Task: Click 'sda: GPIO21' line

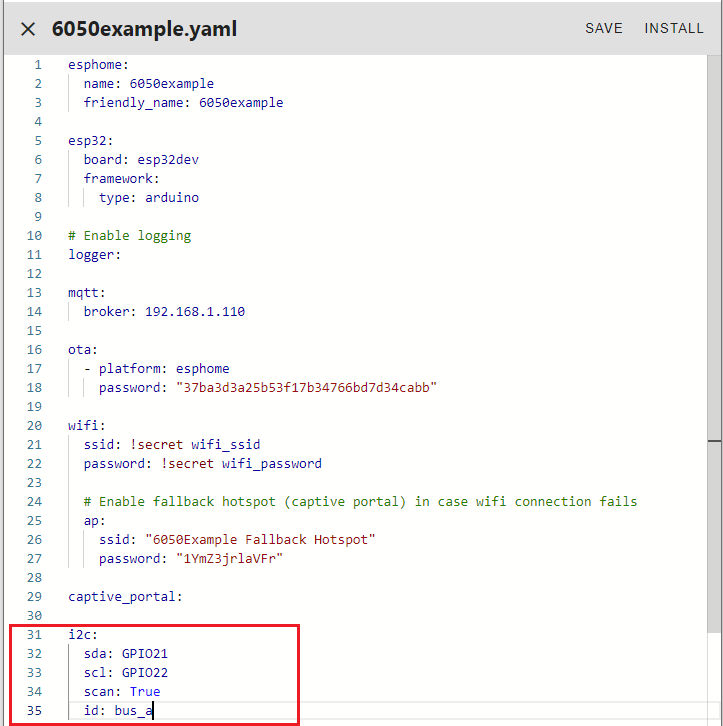Action: pyautogui.click(x=125, y=653)
